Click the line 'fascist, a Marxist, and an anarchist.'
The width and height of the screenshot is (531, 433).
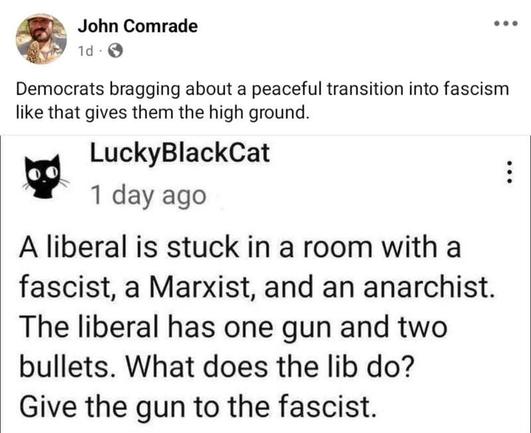pos(256,287)
